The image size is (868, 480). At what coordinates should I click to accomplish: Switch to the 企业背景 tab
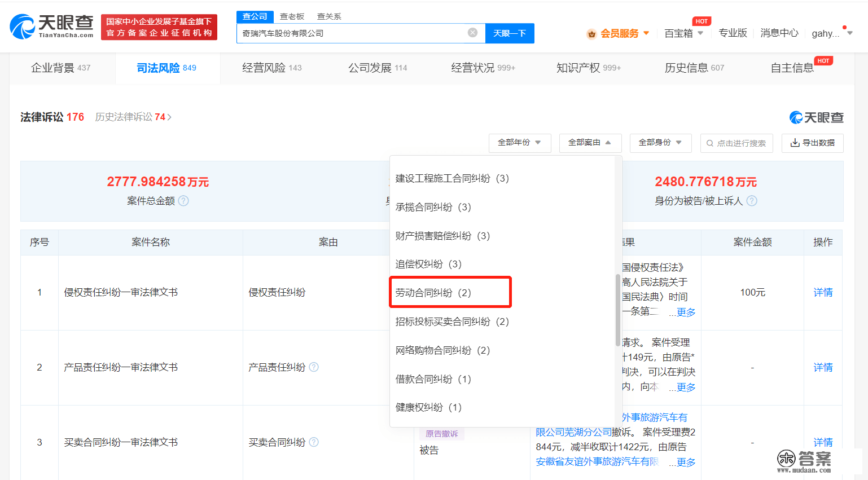click(60, 68)
